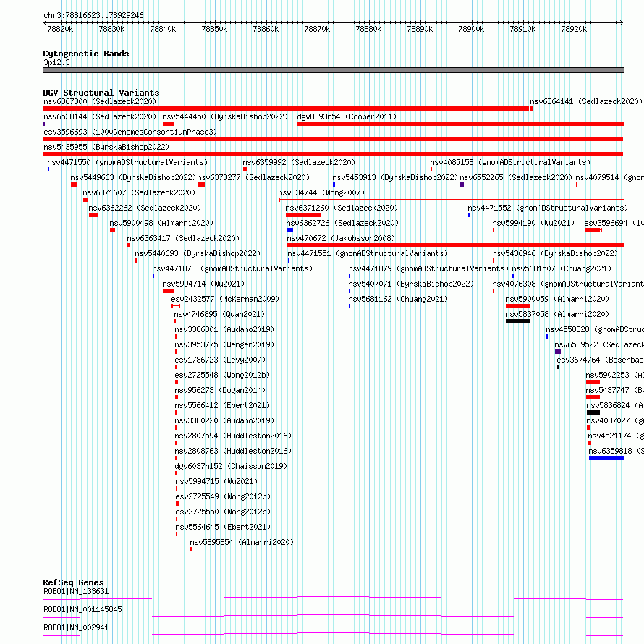Open nsv6538144 (Sedlazeck2020) variant
The height and width of the screenshot is (644, 644).
point(100,116)
